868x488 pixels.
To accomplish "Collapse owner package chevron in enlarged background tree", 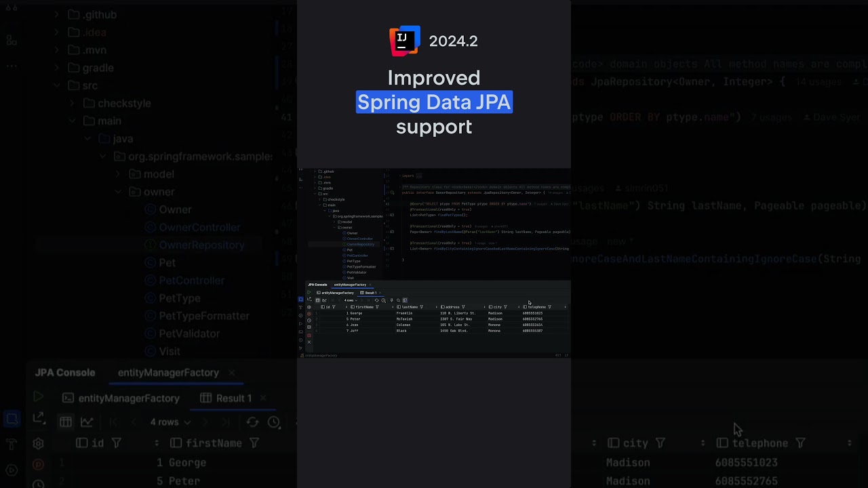I will pyautogui.click(x=118, y=192).
